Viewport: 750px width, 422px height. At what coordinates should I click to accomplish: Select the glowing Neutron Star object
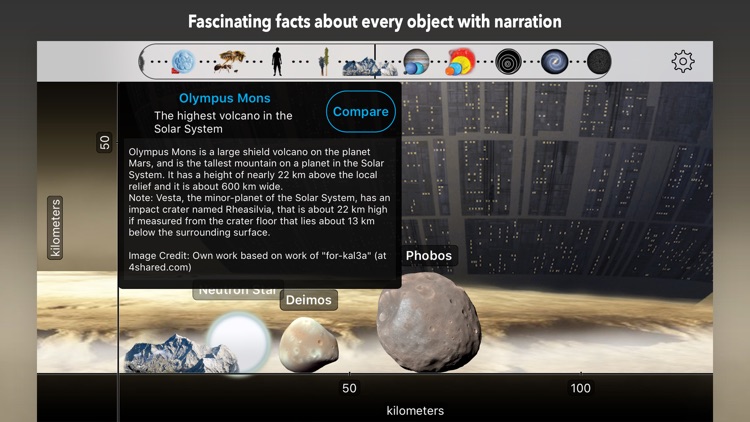[238, 343]
